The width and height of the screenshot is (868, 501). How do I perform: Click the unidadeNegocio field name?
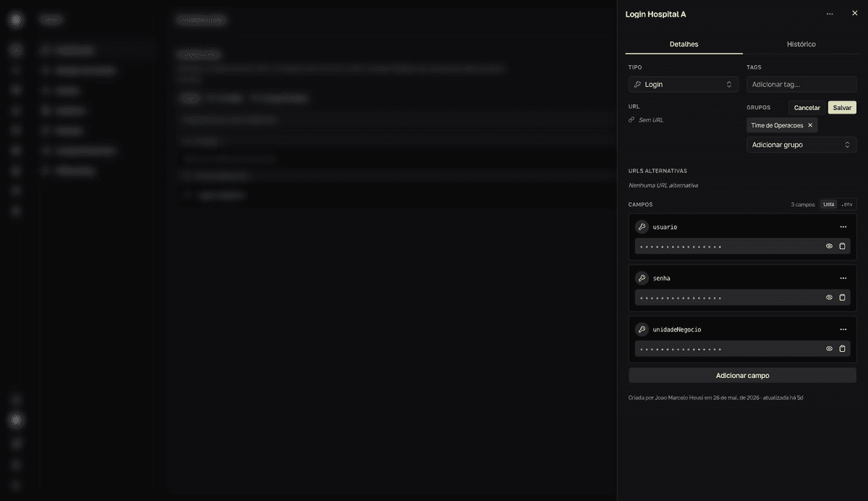pos(677,330)
